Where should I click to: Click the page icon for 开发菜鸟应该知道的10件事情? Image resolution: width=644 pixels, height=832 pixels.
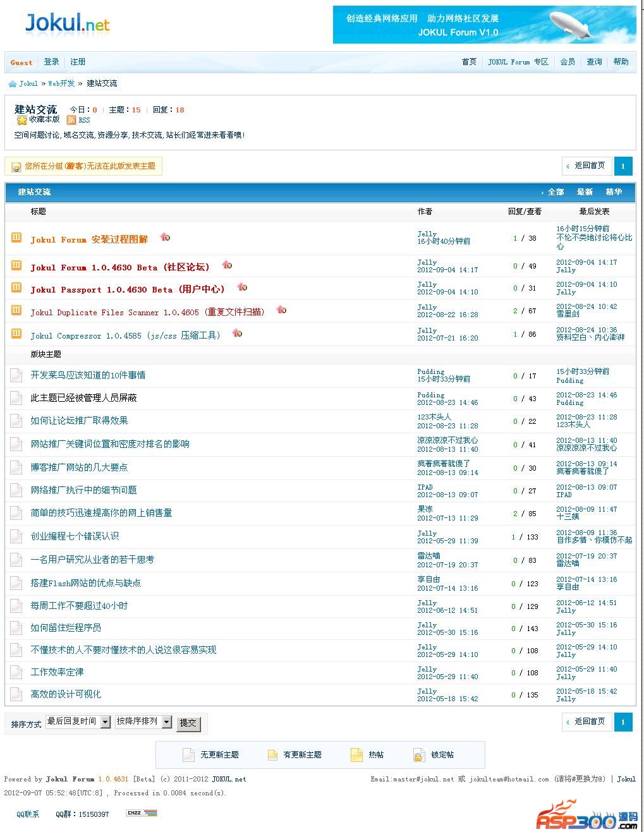[x=16, y=375]
